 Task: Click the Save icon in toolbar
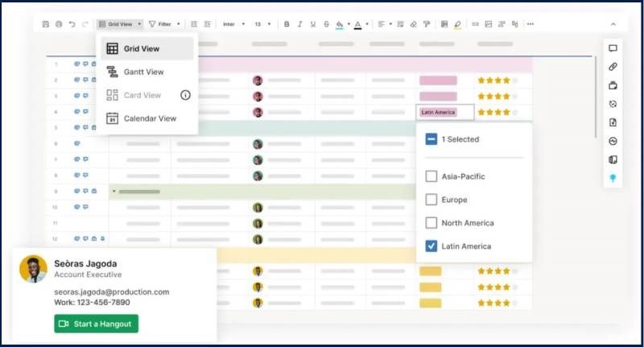point(46,24)
